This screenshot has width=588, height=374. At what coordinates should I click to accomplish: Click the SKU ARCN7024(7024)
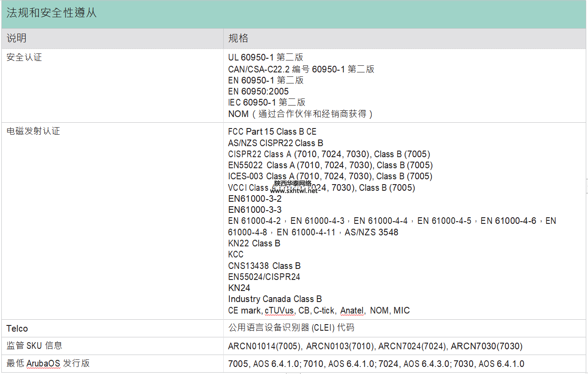click(412, 346)
